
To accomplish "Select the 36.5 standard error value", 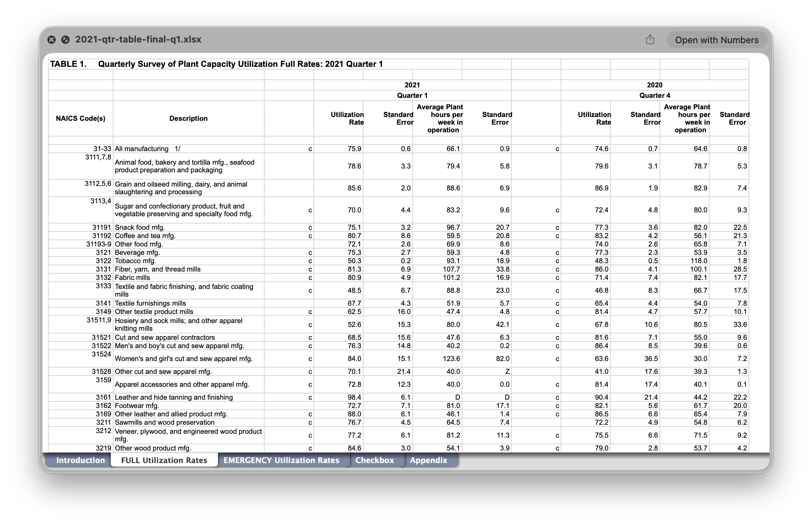I will [x=635, y=359].
